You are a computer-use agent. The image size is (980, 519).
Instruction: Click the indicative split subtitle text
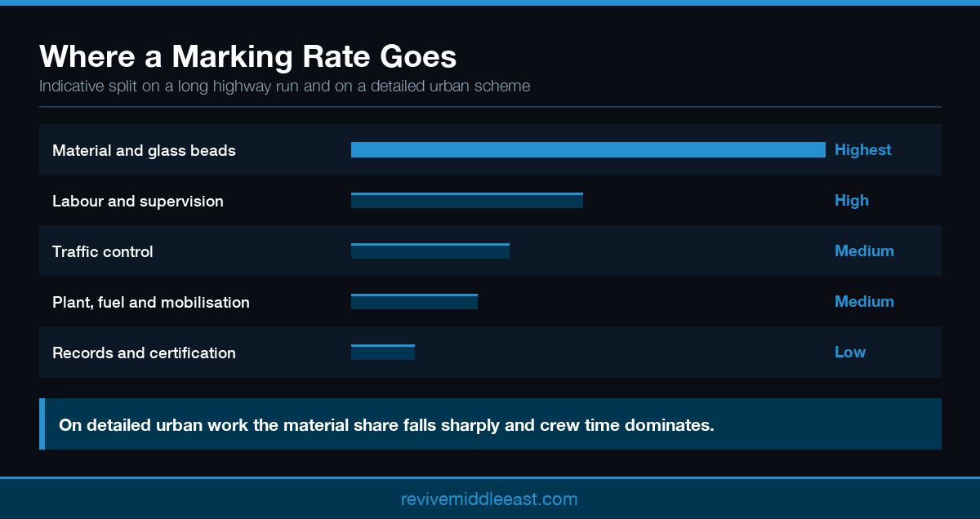[284, 86]
